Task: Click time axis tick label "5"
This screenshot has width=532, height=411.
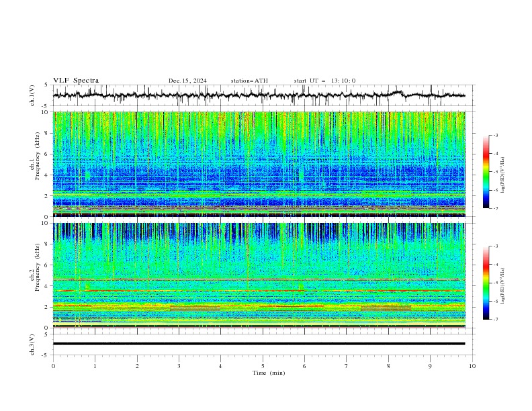Action: [263, 366]
